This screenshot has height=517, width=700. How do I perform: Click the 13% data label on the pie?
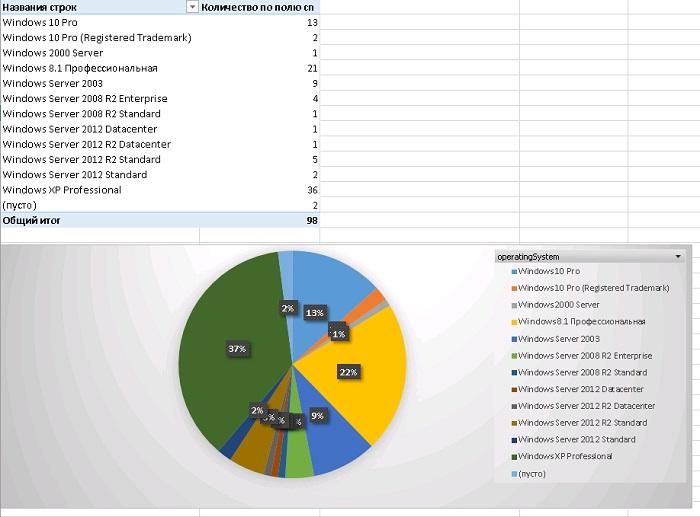(x=315, y=313)
